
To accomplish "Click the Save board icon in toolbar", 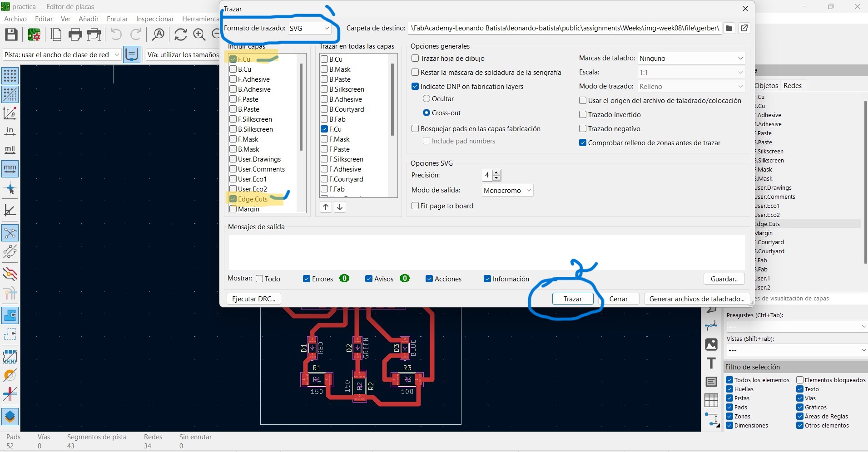I will coord(11,34).
